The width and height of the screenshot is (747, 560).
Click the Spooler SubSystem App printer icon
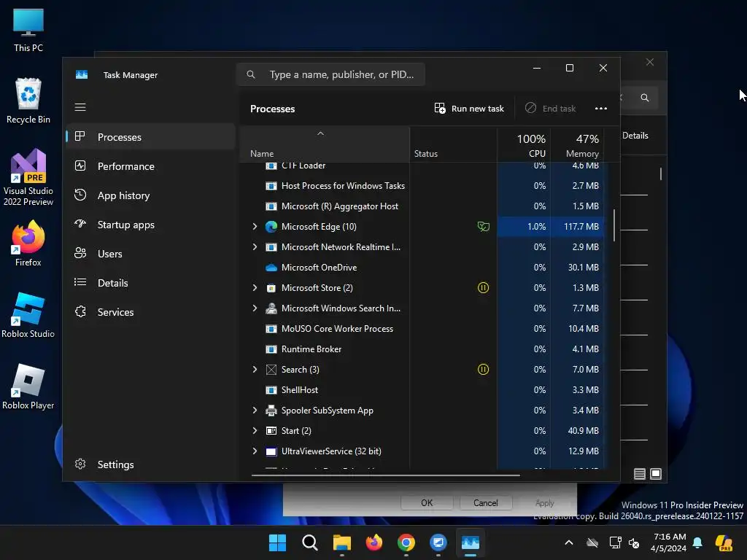[x=271, y=410]
